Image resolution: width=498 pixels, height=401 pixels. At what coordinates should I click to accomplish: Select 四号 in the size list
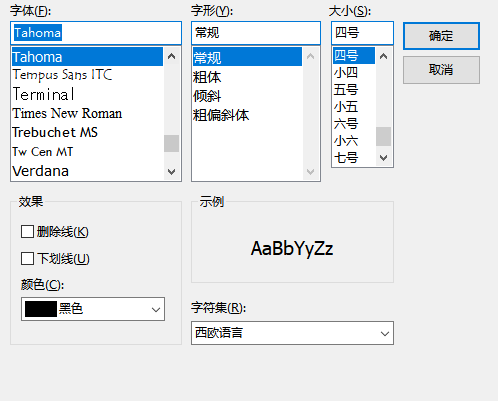[354, 55]
